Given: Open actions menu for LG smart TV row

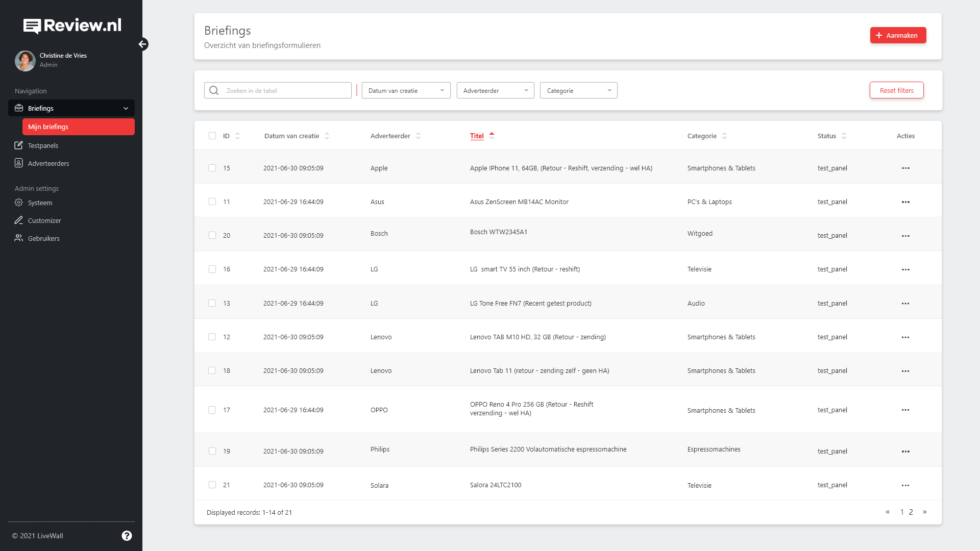Looking at the screenshot, I should (x=905, y=269).
